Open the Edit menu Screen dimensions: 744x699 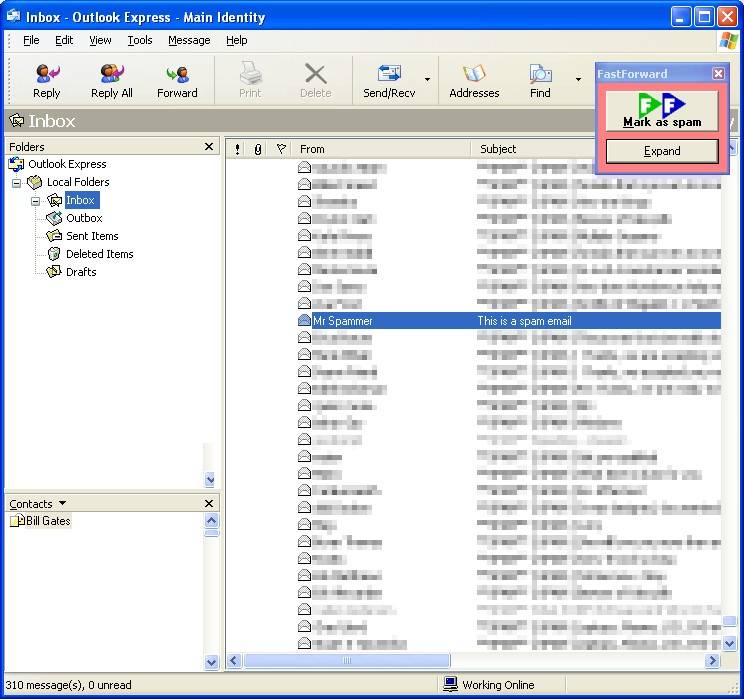click(64, 40)
